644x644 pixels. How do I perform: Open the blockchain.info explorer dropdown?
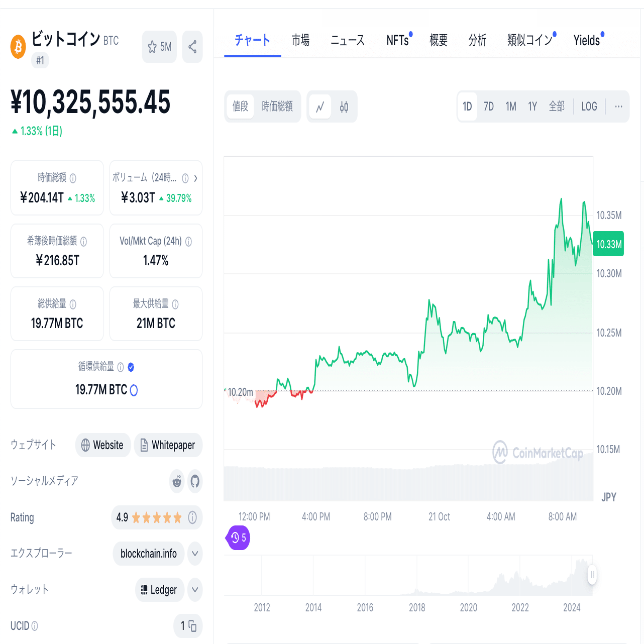(194, 554)
